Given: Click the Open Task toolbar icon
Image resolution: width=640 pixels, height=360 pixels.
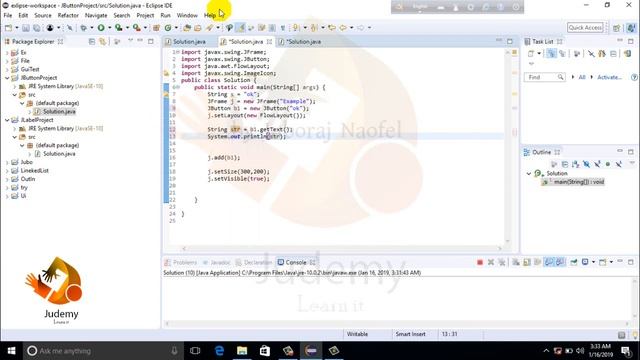Looking at the screenshot, I should 198,28.
